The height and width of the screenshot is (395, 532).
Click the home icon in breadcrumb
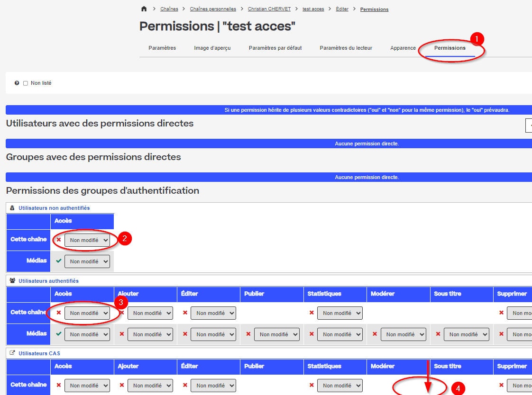pos(144,9)
